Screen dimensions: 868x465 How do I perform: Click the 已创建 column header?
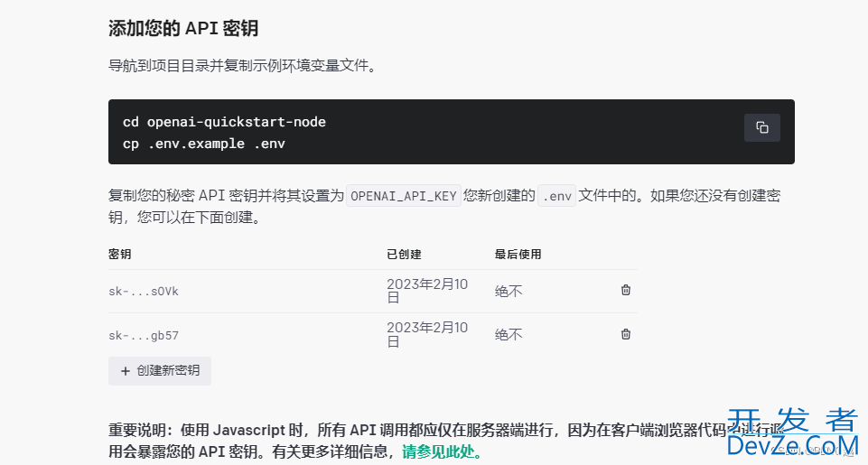[404, 254]
